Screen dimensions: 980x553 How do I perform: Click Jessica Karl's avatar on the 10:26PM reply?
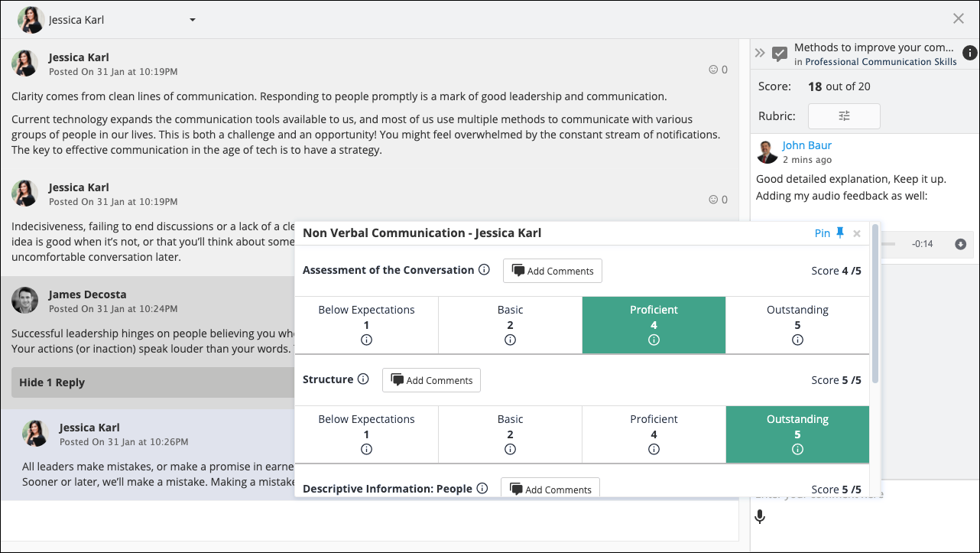point(35,434)
